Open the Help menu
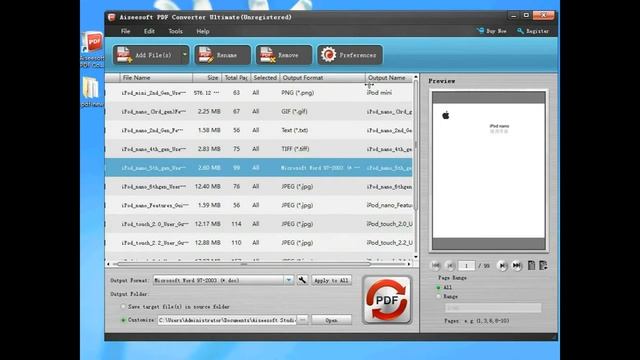The image size is (640, 360). 203,31
